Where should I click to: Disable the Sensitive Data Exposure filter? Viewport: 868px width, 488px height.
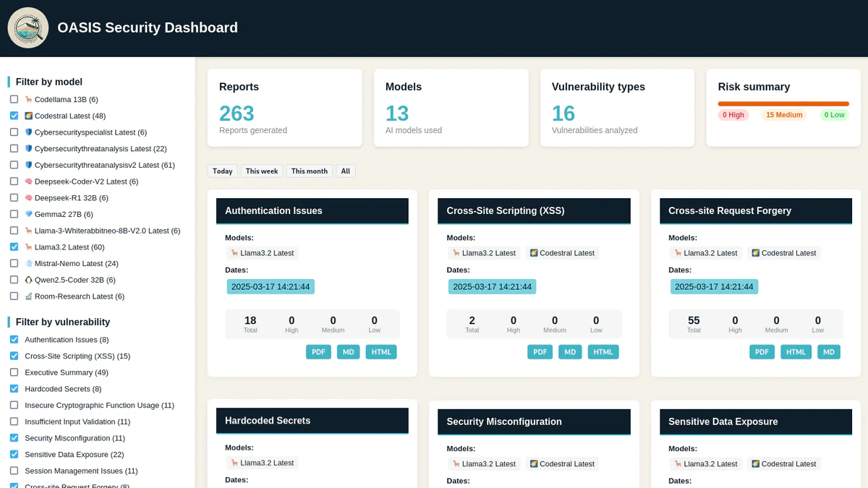click(12, 454)
